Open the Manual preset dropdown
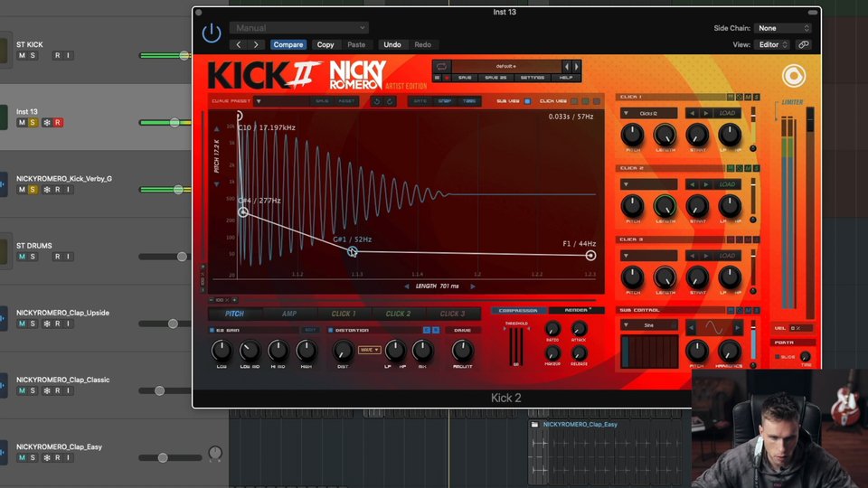 click(x=299, y=28)
